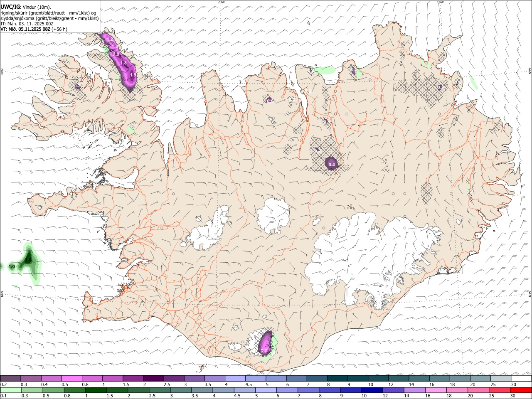532x399 pixels.
Task: Click the darkest green swatch between 1 and 1.5 in lower legend
Action: (x=96, y=390)
